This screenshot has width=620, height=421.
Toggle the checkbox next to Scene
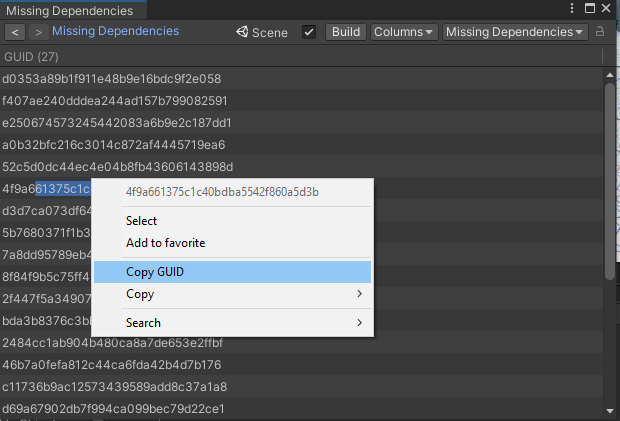[x=309, y=32]
